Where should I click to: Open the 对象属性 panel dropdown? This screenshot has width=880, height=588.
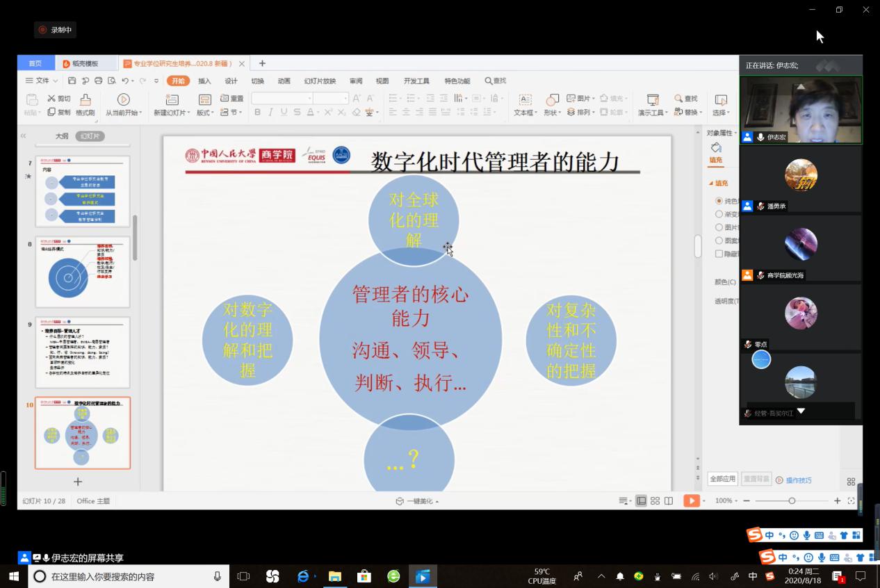coord(722,133)
